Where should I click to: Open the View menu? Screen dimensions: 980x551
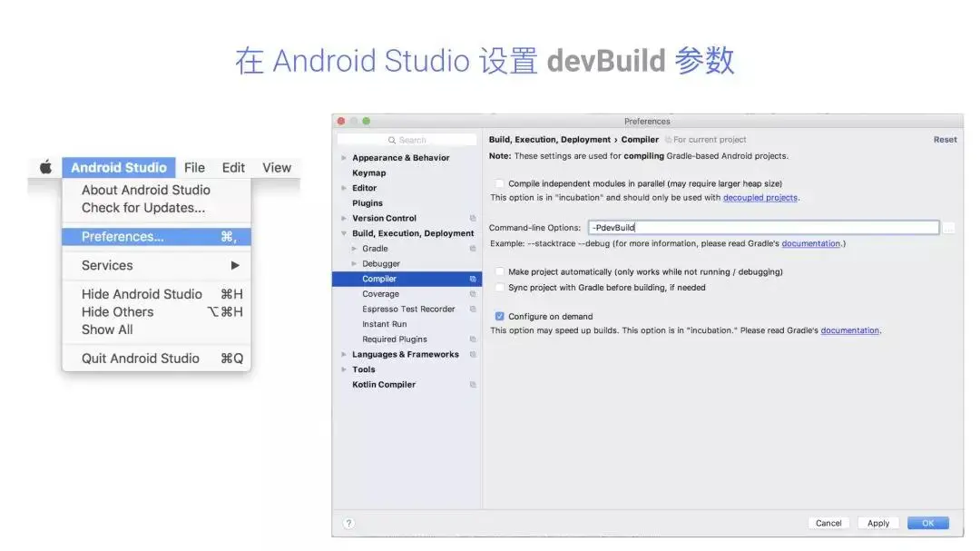coord(277,167)
